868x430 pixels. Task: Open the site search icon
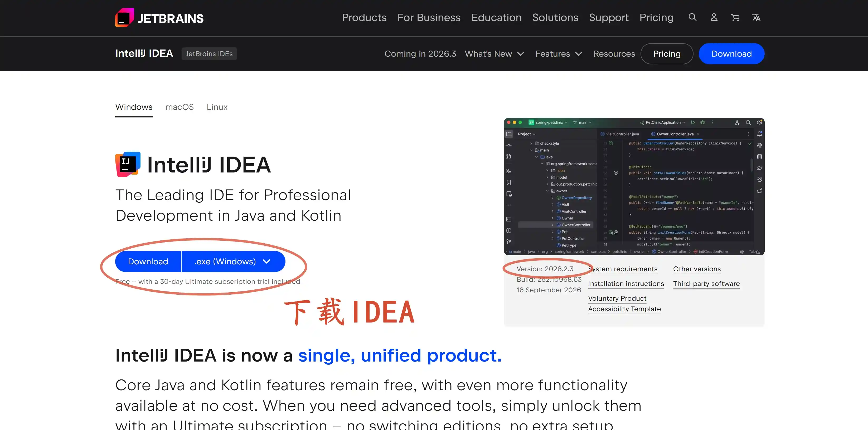click(692, 17)
